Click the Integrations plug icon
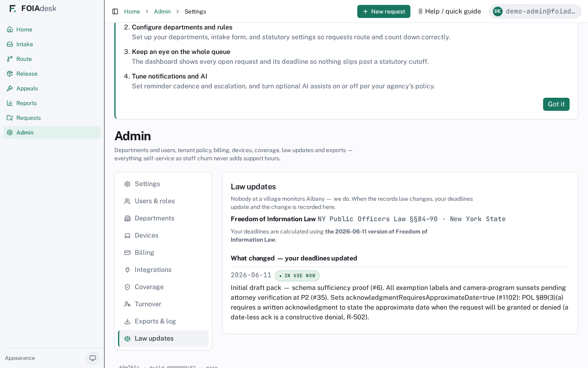588x368 pixels. 127,270
